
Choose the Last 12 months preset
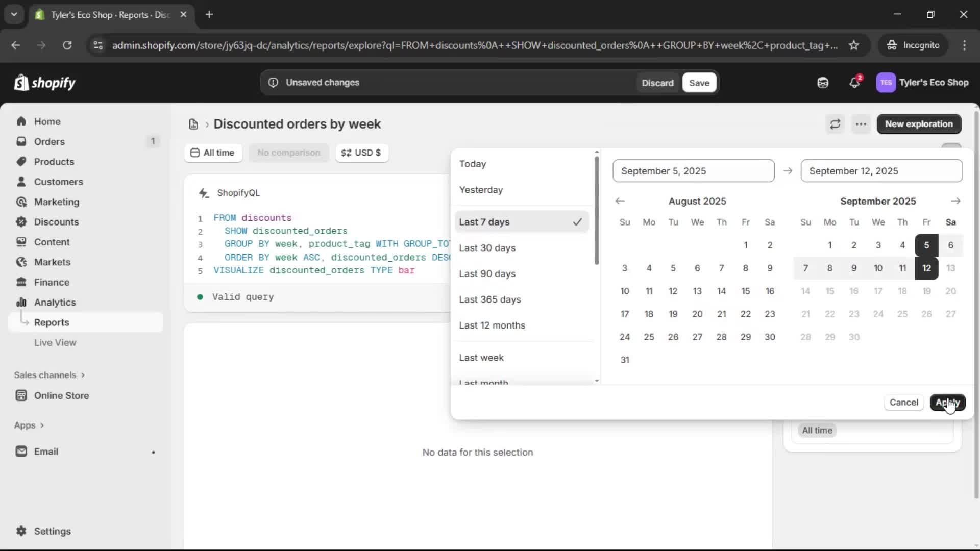492,325
